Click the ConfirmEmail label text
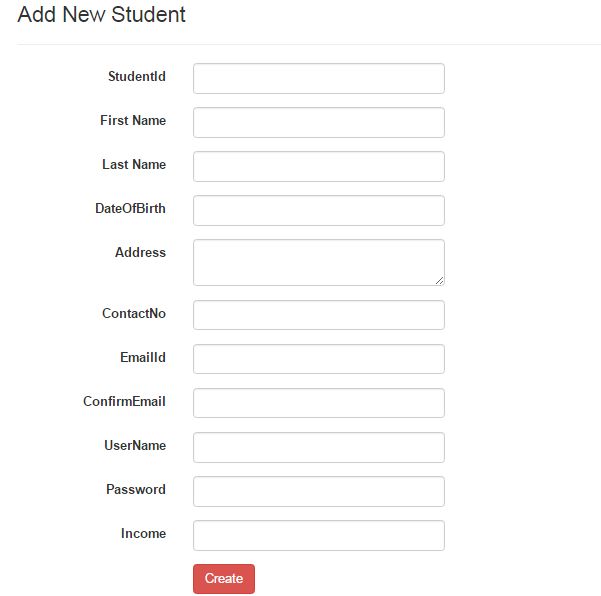Viewport: 601px width, 596px height. click(x=124, y=401)
